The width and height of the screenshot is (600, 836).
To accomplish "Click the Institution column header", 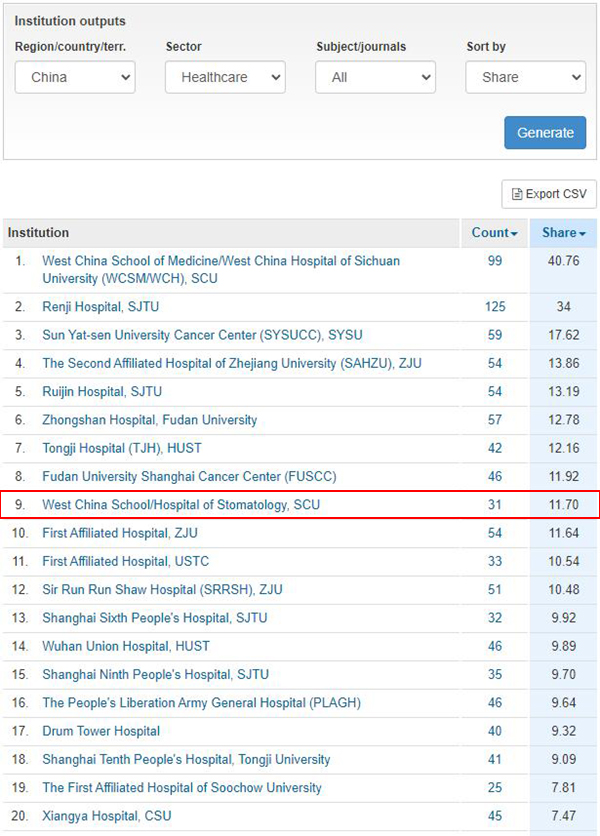I will (39, 233).
